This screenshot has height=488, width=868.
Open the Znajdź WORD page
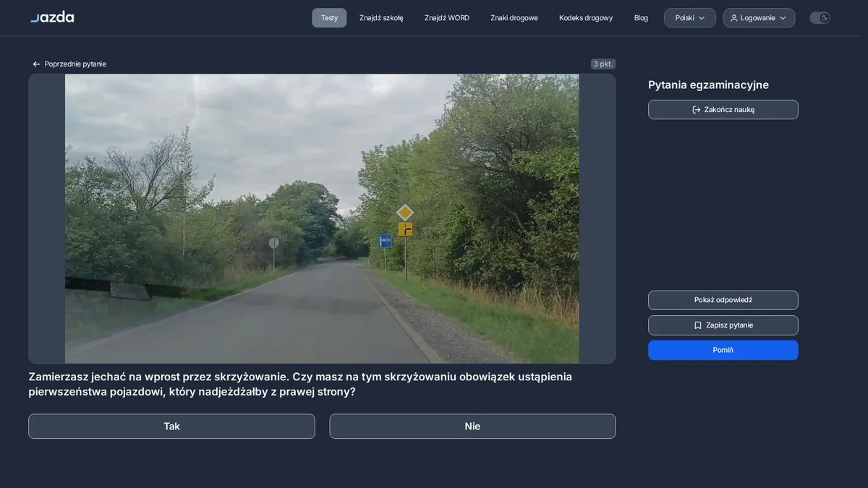click(x=447, y=18)
